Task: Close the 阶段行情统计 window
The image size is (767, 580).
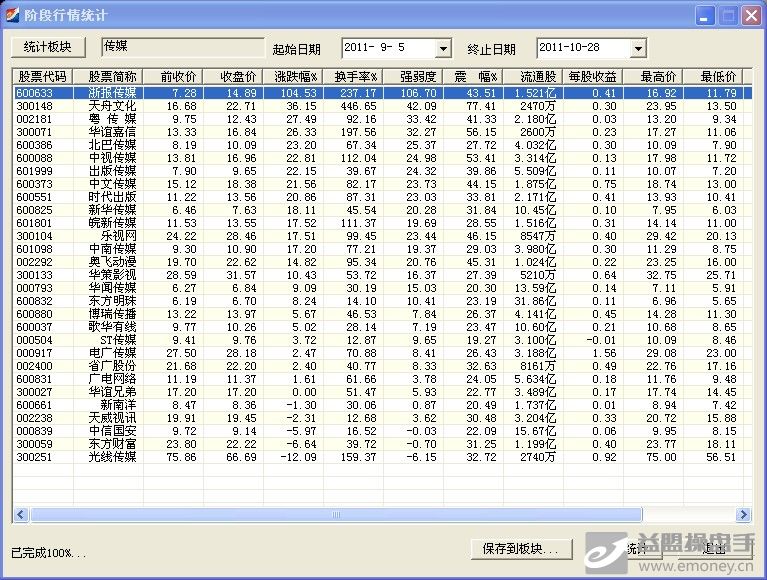Action: pos(751,16)
